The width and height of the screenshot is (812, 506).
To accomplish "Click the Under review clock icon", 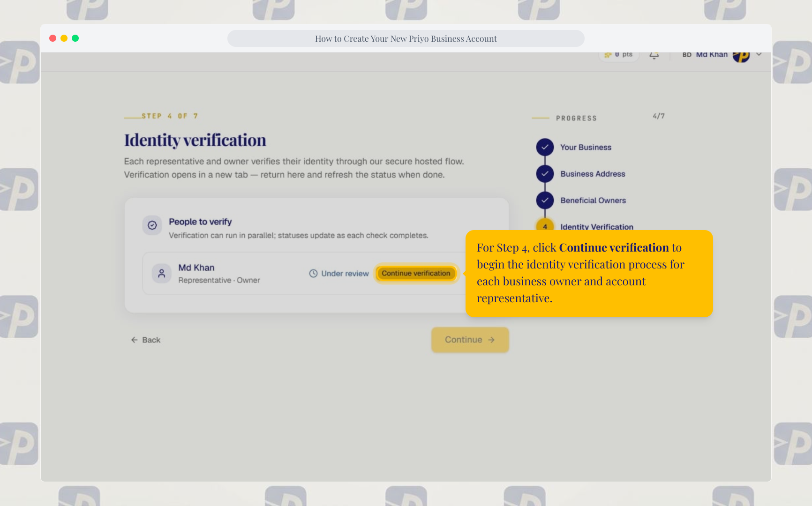I will 313,273.
